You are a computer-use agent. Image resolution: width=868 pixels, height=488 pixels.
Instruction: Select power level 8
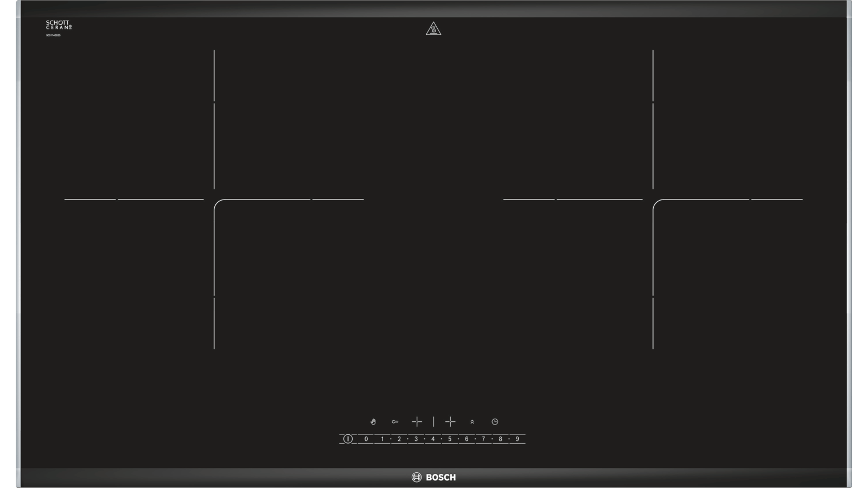point(500,439)
